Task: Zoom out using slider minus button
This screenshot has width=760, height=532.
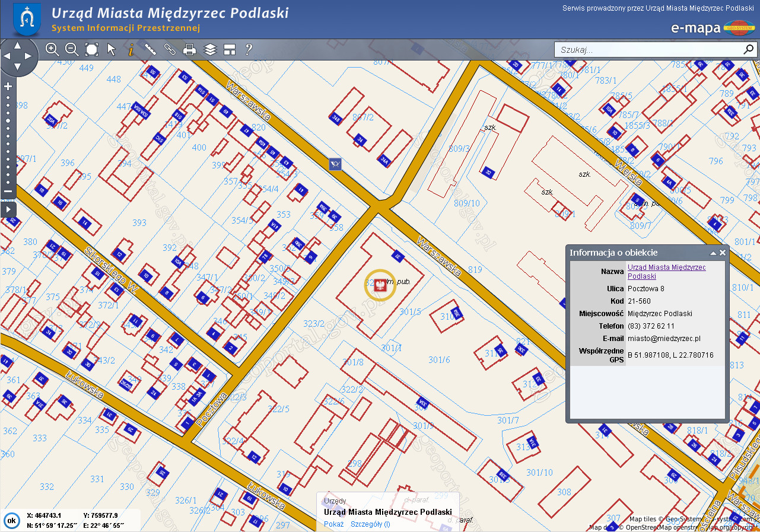Action: click(x=8, y=191)
